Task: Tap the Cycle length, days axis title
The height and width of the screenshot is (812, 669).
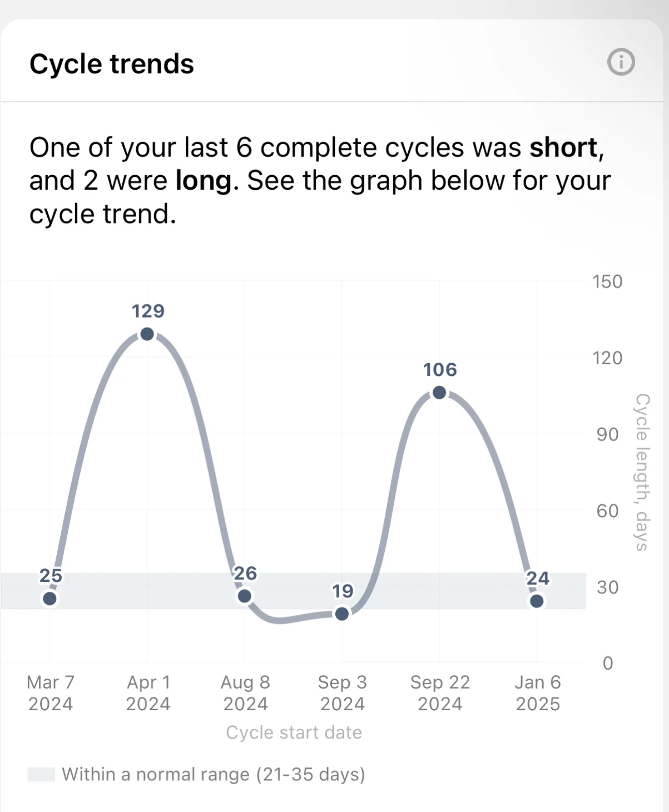Action: (x=642, y=472)
